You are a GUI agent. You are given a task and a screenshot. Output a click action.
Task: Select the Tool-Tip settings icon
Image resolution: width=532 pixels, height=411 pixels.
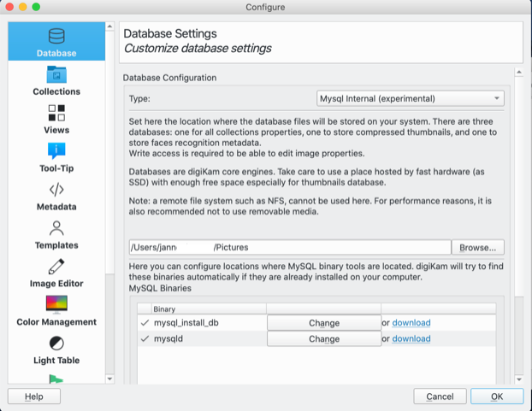pos(56,152)
